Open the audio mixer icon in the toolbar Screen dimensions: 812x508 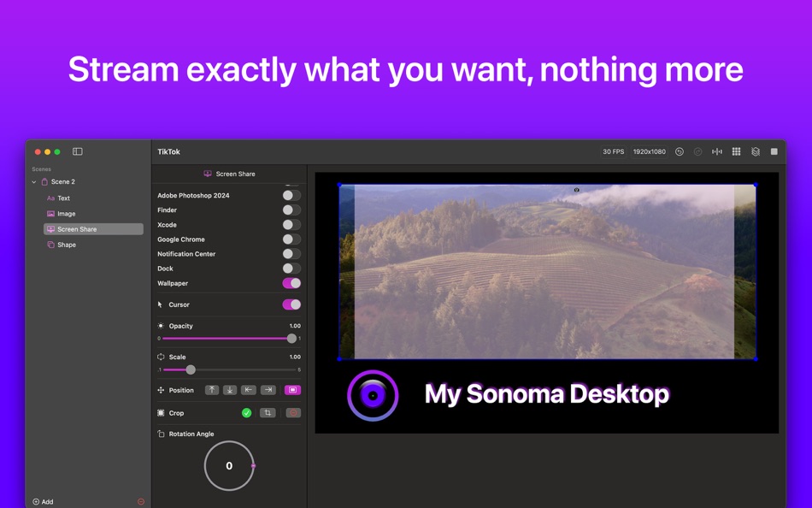click(717, 151)
